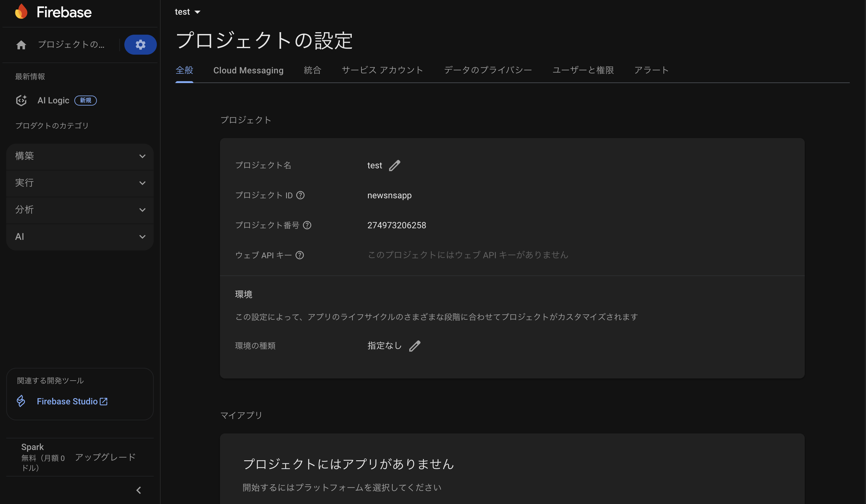The width and height of the screenshot is (866, 504).
Task: Click the home icon in sidebar
Action: (21, 45)
